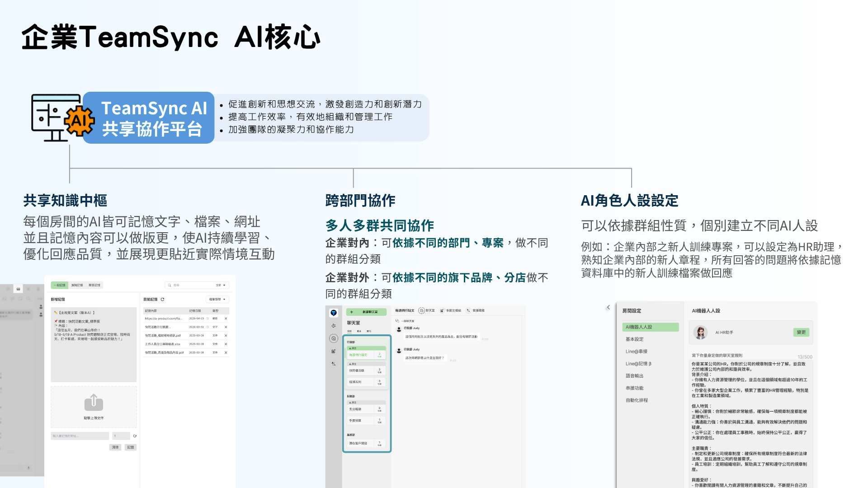This screenshot has height=488, width=868.
Task: Click the translate icon in chat sidebar
Action: (x=334, y=364)
